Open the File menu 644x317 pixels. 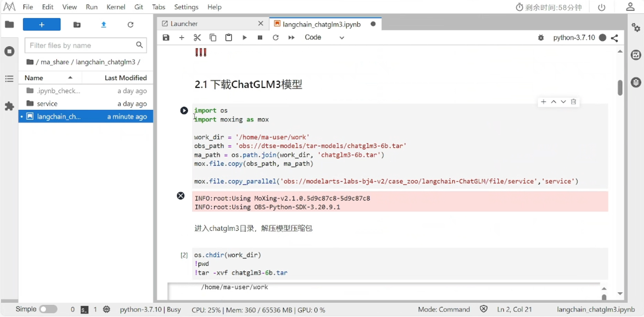click(x=28, y=7)
